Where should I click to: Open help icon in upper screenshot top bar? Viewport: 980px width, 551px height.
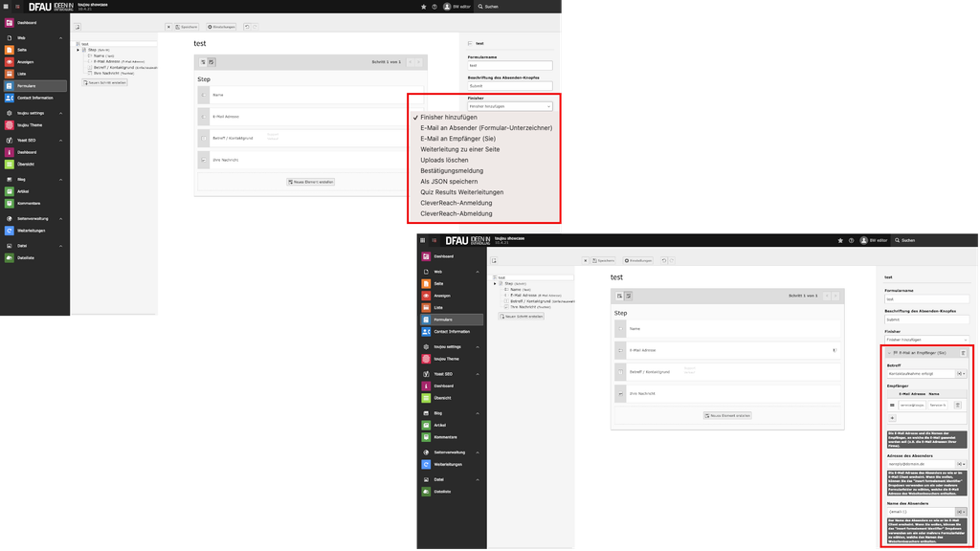[434, 7]
